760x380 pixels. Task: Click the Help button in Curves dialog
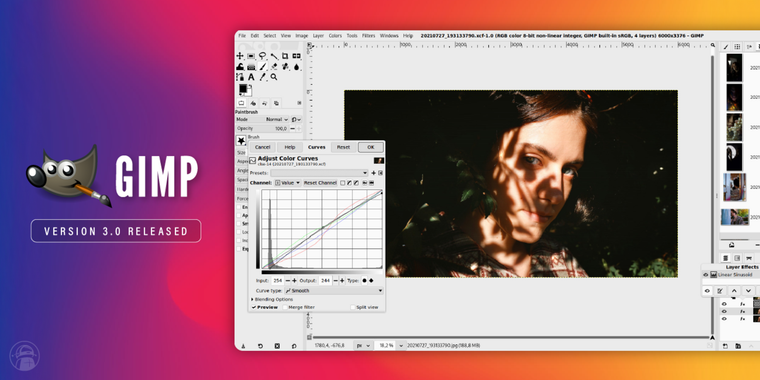pos(290,147)
